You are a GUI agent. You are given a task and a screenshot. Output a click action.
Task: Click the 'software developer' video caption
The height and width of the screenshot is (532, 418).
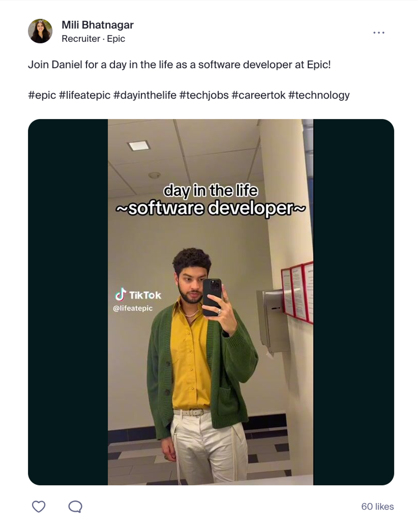(x=210, y=208)
